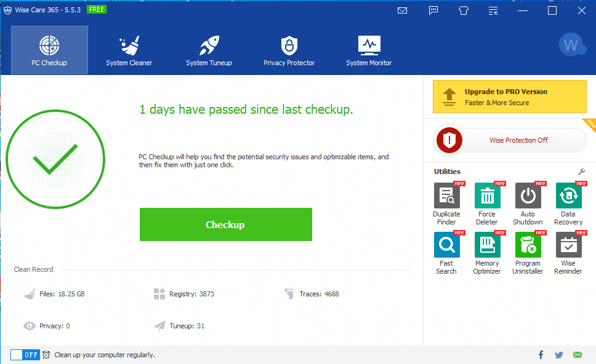Image resolution: width=596 pixels, height=364 pixels.
Task: Go to Privacy Protector tab
Action: tap(289, 50)
